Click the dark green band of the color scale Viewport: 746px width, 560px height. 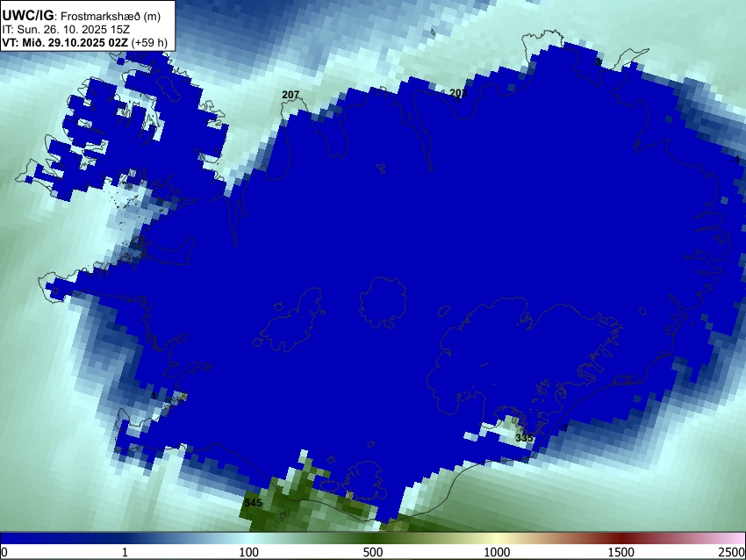(373, 539)
